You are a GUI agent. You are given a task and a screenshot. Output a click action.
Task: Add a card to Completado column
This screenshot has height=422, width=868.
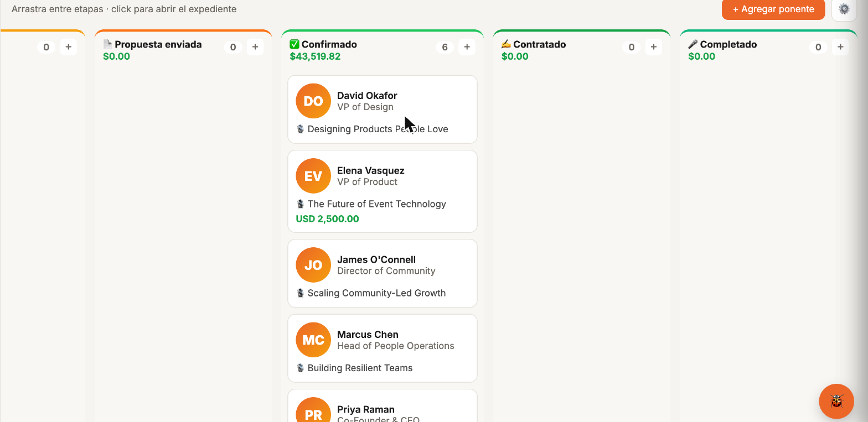click(840, 48)
